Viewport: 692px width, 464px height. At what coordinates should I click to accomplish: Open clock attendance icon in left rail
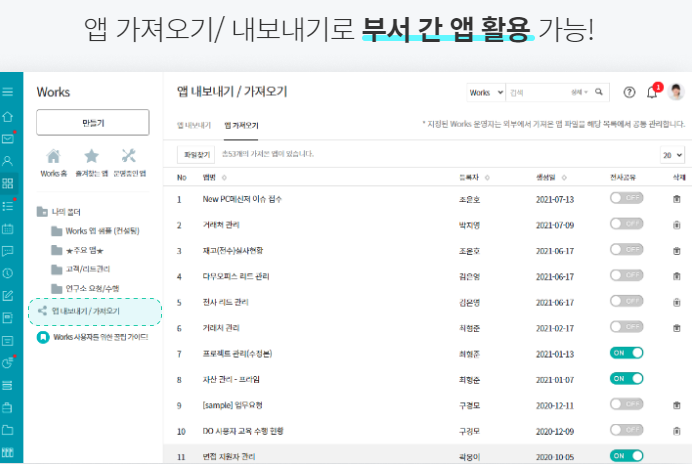(x=8, y=273)
